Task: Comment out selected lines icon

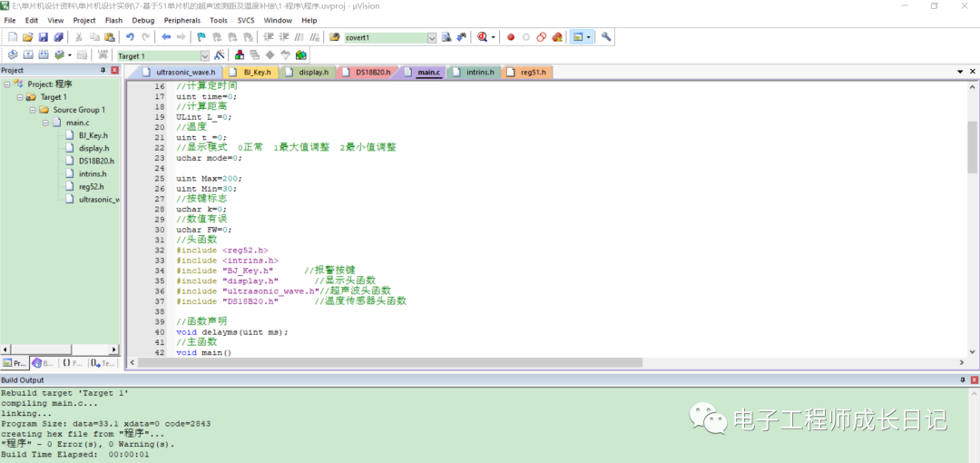Action: (x=300, y=37)
